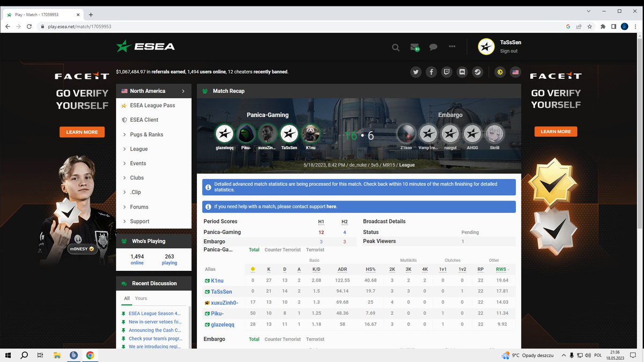Viewport: 644px width, 362px height.
Task: Expand the North America region dropdown
Action: [153, 91]
